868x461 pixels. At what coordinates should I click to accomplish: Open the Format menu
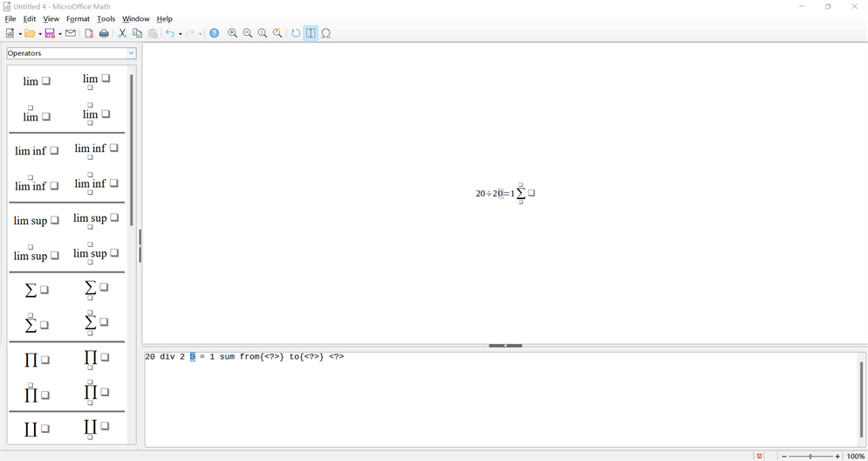coord(78,18)
